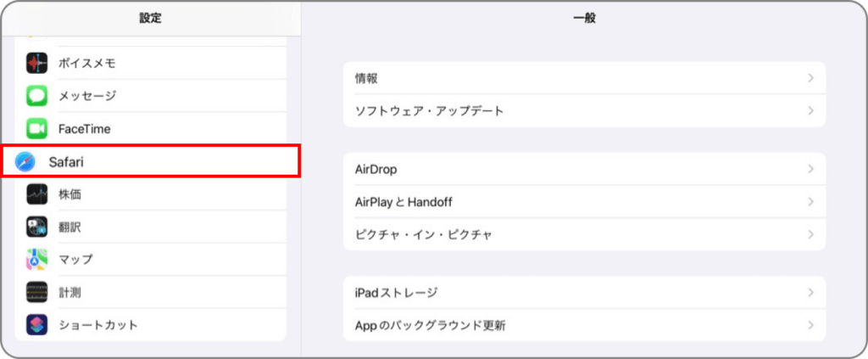Tap the Translate (翻訳) app icon

tap(36, 227)
